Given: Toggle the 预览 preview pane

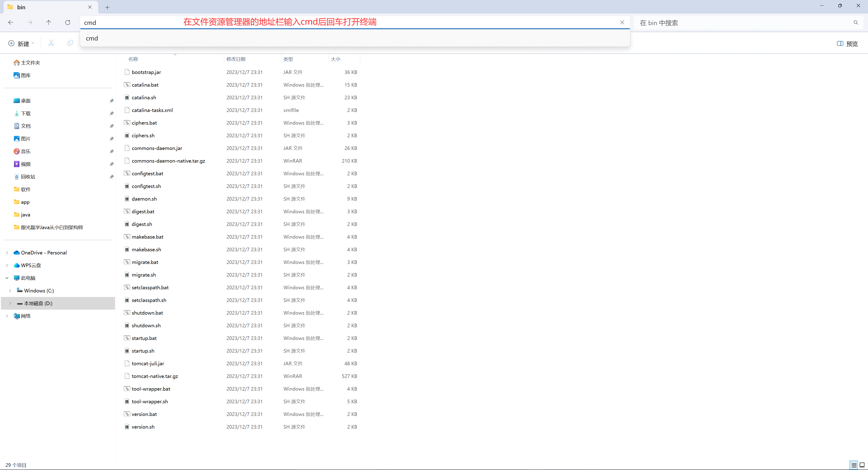Looking at the screenshot, I should (847, 43).
